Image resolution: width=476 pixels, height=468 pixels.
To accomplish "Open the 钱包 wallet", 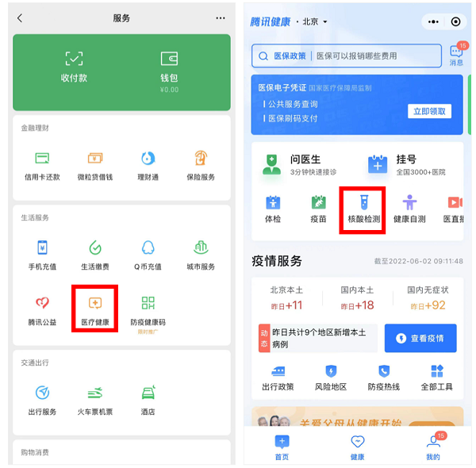I will [169, 72].
